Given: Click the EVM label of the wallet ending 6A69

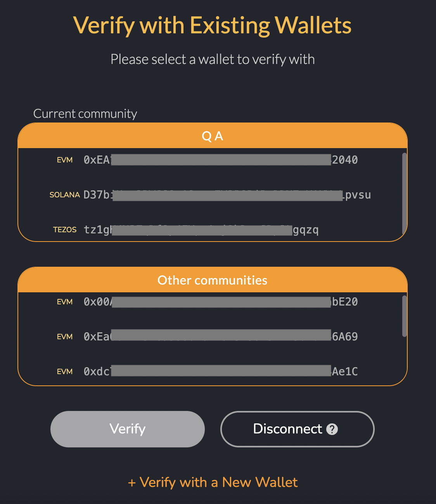Looking at the screenshot, I should click(x=64, y=337).
